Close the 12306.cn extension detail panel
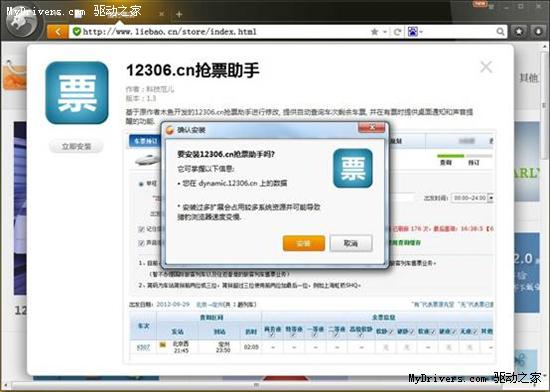This screenshot has height=392, width=550. pos(486,67)
